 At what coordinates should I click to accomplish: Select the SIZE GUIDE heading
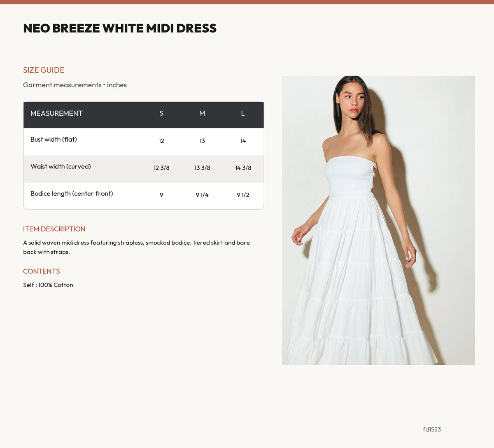pyautogui.click(x=44, y=70)
